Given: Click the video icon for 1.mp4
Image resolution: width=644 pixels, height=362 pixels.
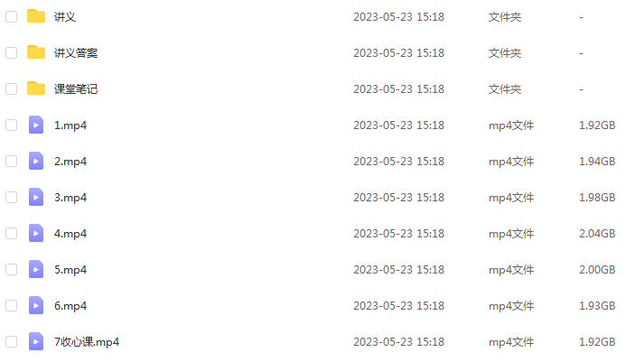Looking at the screenshot, I should pos(36,125).
